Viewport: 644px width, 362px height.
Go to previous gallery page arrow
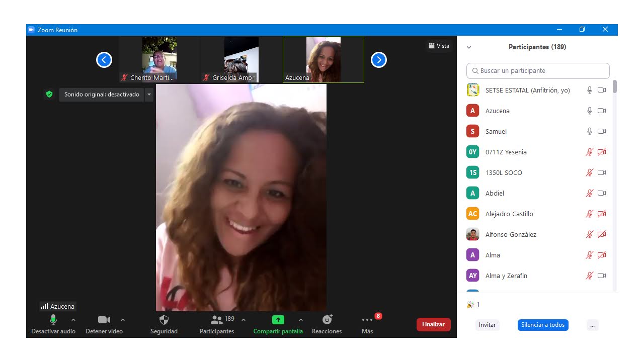[104, 60]
